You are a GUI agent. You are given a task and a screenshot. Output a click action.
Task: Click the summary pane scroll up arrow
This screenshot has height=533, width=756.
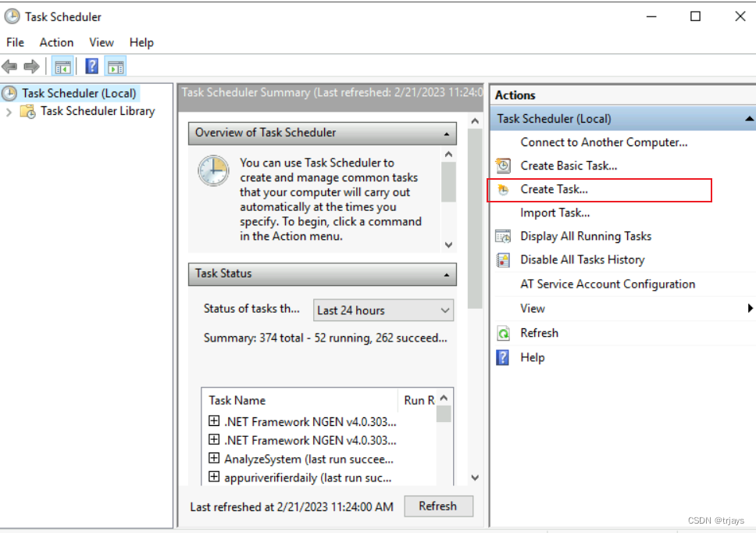point(475,121)
